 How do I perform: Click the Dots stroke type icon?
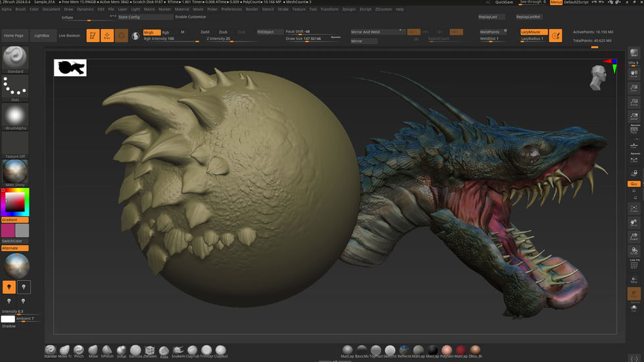click(x=14, y=86)
